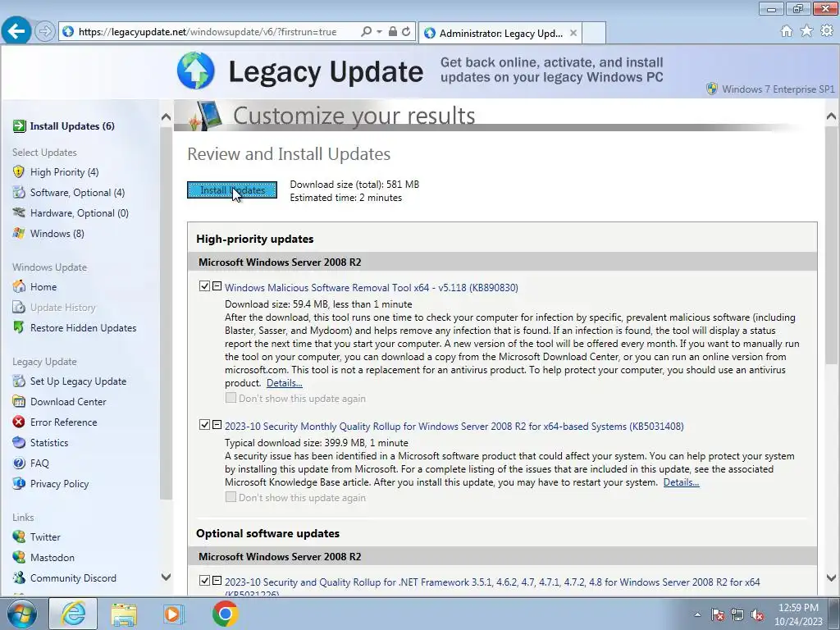Click the Twitter globe icon

coord(19,536)
